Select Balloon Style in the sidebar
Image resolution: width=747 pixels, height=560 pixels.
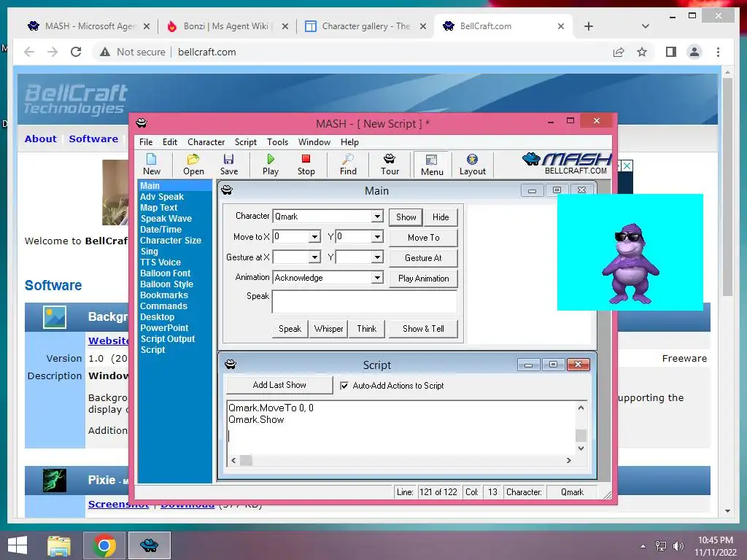point(166,284)
